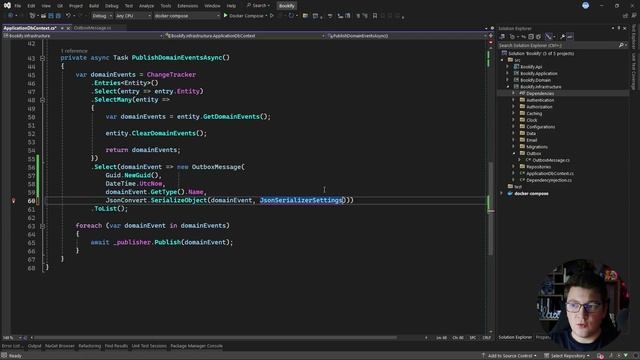
Task: Collapse the foreach block outline at line 63
Action: point(42,226)
